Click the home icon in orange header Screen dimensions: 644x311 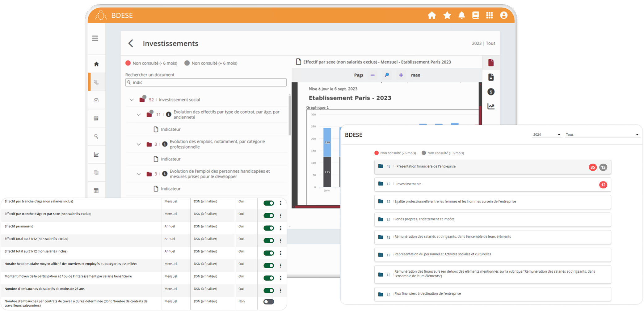pyautogui.click(x=431, y=15)
